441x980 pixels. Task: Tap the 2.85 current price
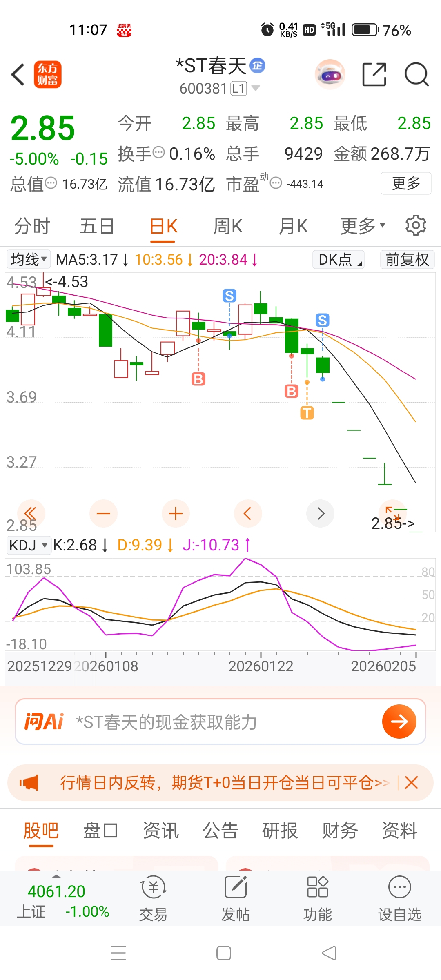pos(43,128)
